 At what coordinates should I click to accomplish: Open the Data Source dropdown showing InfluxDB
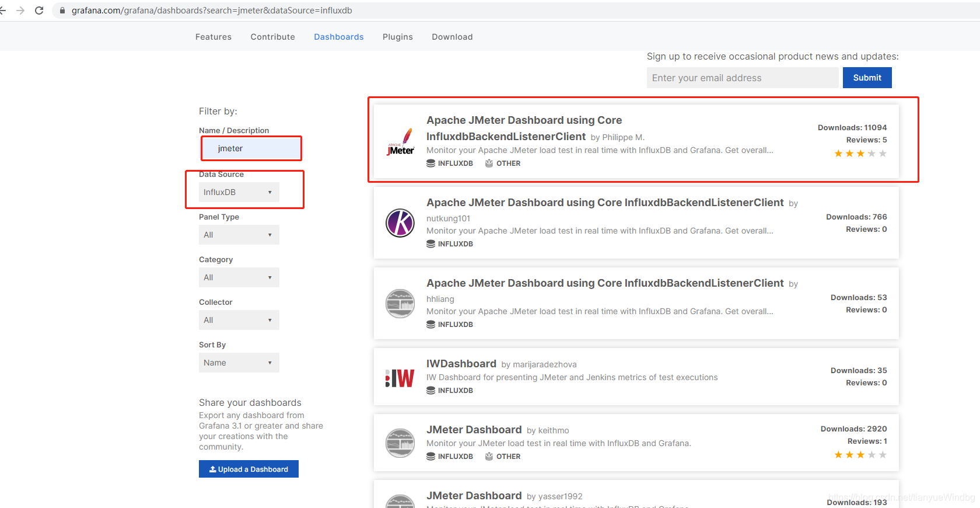click(x=239, y=192)
